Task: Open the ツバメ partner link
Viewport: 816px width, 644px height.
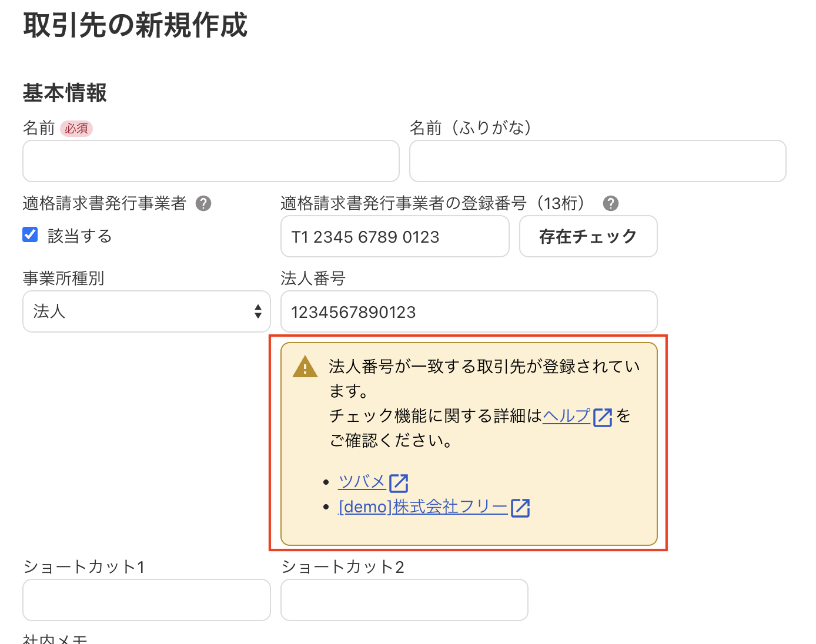Action: (362, 481)
